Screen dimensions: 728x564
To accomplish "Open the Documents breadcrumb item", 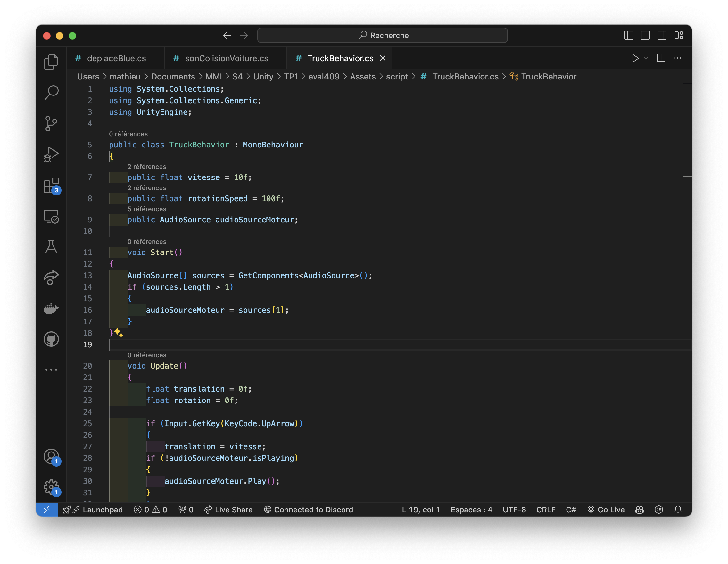I will tap(173, 77).
